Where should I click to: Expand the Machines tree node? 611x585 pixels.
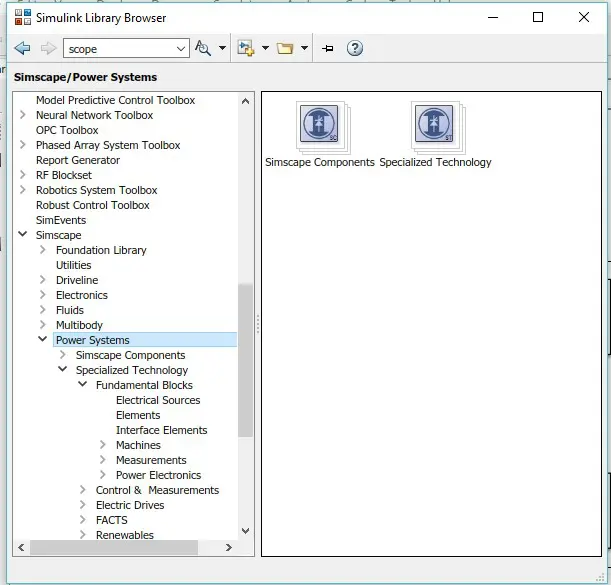(103, 445)
